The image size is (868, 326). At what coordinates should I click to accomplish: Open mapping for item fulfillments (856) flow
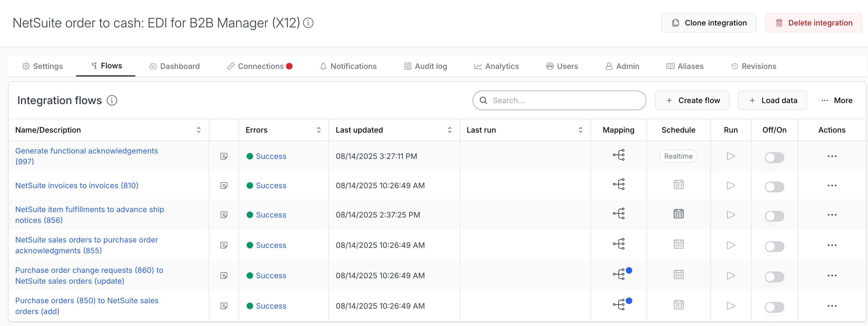[x=619, y=214]
